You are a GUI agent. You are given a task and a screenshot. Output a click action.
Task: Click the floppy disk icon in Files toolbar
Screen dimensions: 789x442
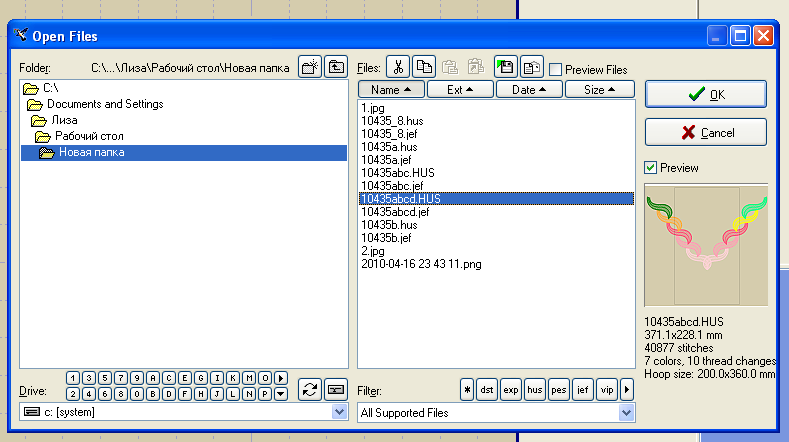tap(505, 67)
